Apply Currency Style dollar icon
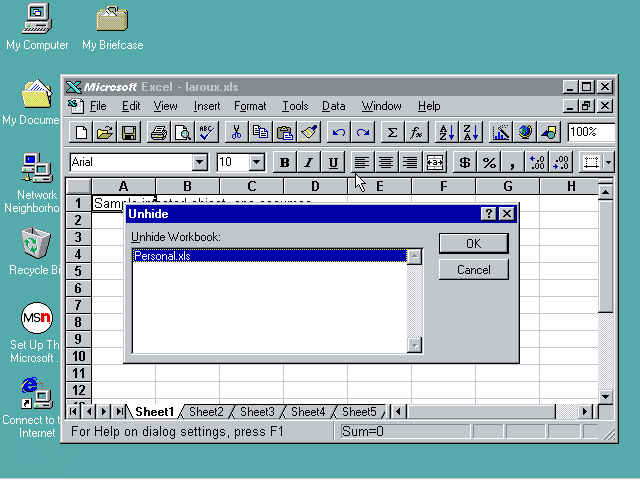Screen dimensions: 640x480 click(x=464, y=162)
